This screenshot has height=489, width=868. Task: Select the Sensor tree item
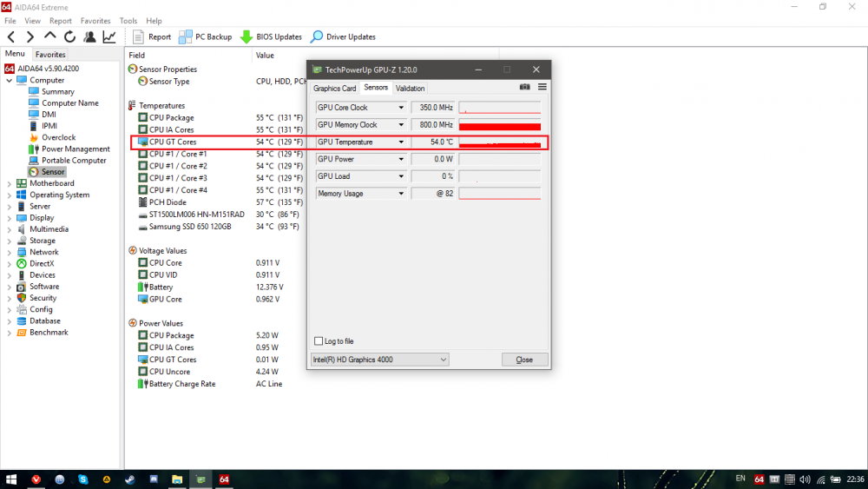coord(53,172)
